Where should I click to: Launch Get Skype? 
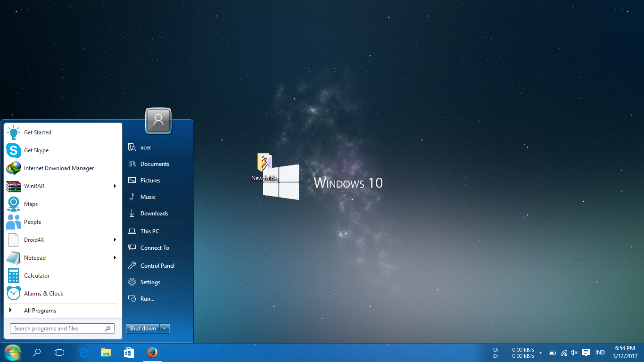[63, 150]
